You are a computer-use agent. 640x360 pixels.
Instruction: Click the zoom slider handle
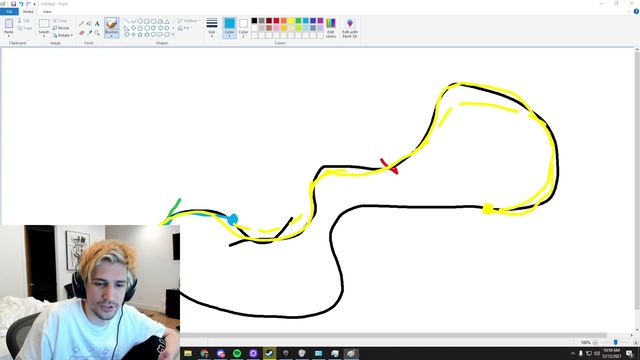pos(616,342)
